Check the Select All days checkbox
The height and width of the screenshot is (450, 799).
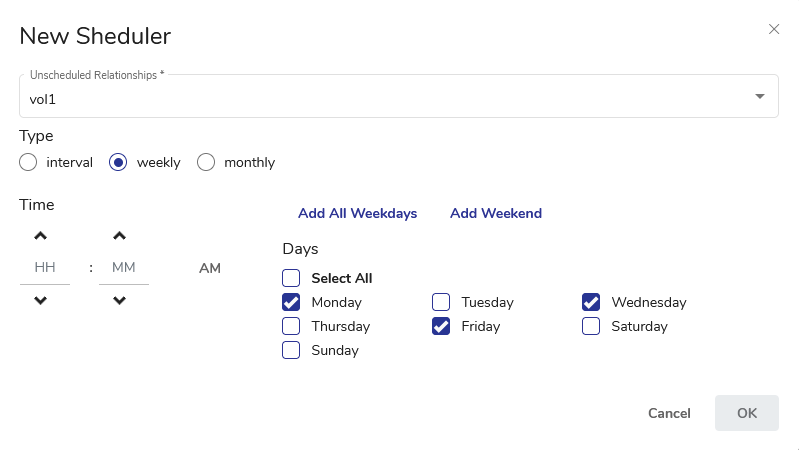point(291,278)
